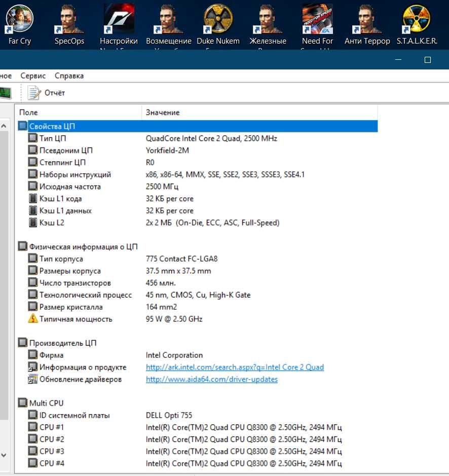Launch the SpecOps desktop shortcut
Image resolution: width=449 pixels, height=476 pixels.
[69, 24]
